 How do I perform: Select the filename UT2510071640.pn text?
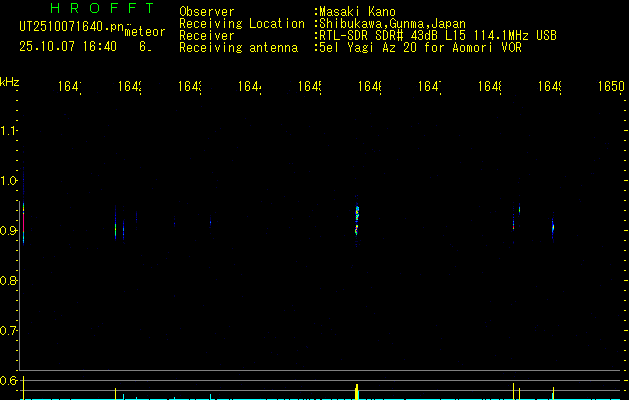tap(72, 27)
